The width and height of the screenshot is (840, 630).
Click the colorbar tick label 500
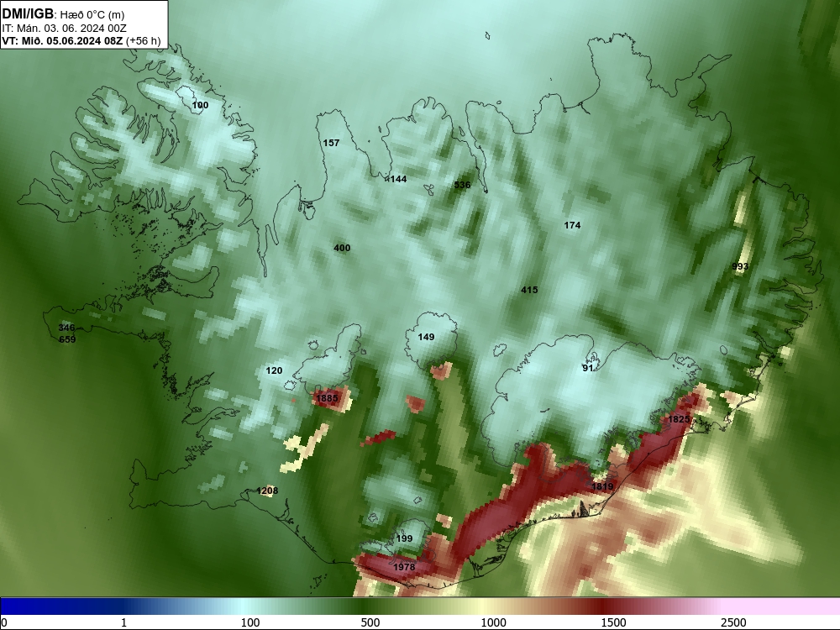point(370,622)
